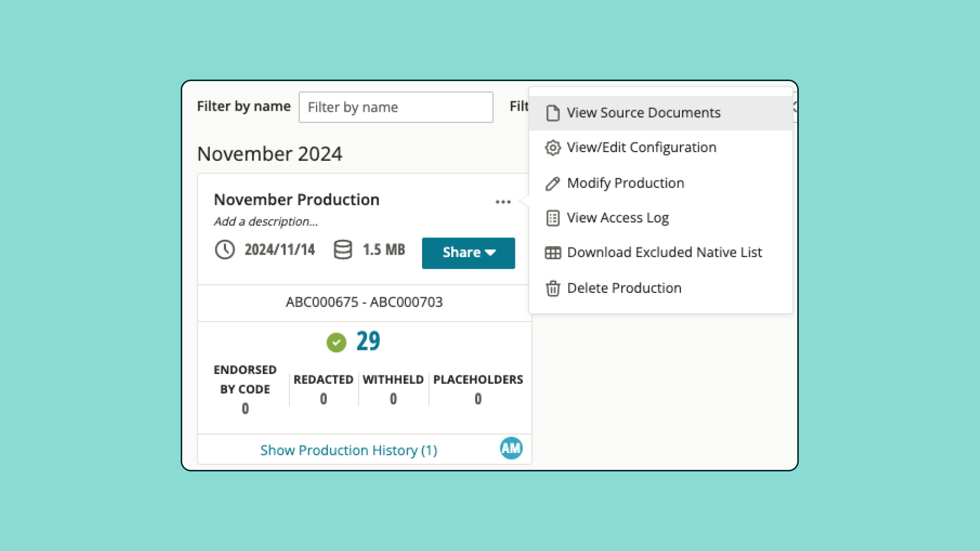
Task: Expand the Share dropdown button
Action: [x=468, y=253]
